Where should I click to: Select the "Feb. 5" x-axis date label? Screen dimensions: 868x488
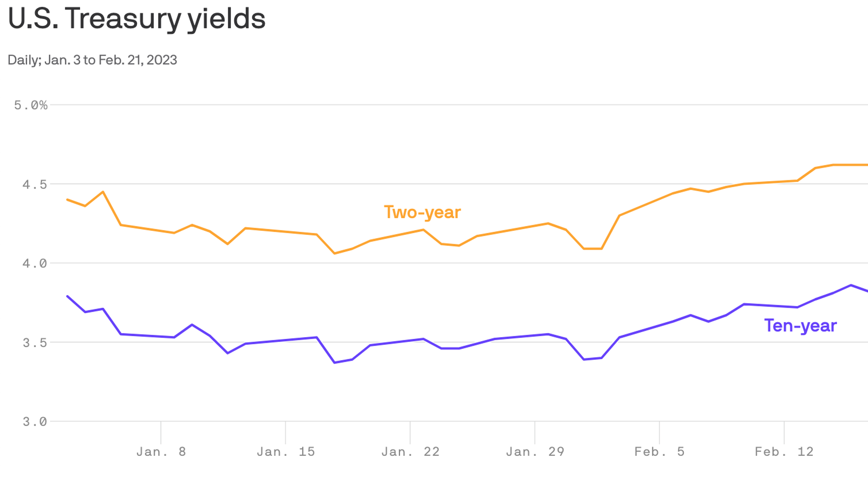coord(659,451)
